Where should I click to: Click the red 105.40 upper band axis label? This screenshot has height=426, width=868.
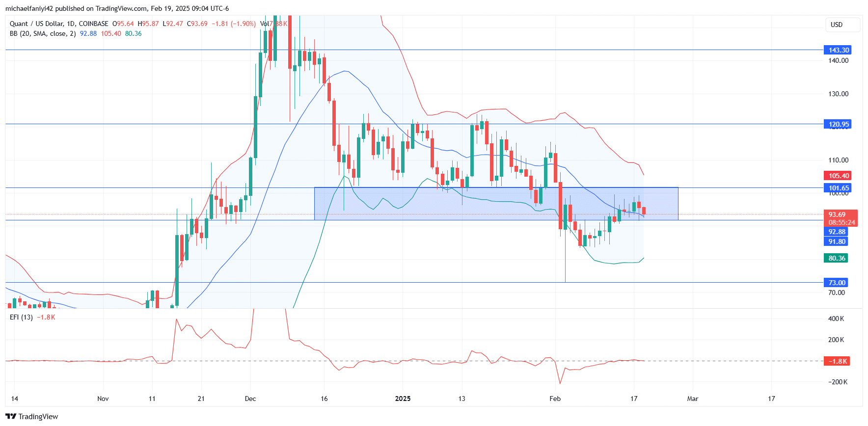pyautogui.click(x=838, y=176)
